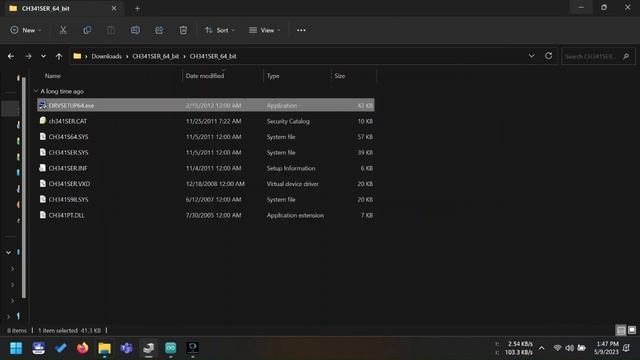The width and height of the screenshot is (640, 360).
Task: Open the clock showing 1:47 PM
Action: (607, 348)
